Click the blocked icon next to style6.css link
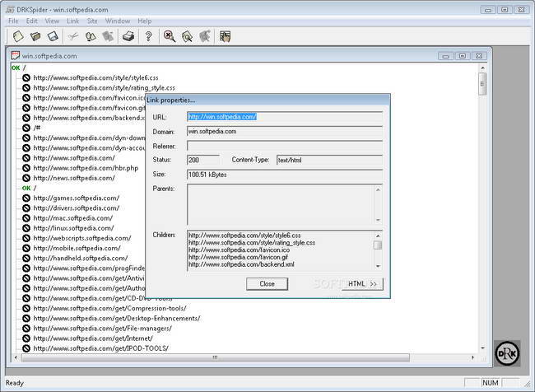This screenshot has height=392, width=535. point(26,78)
